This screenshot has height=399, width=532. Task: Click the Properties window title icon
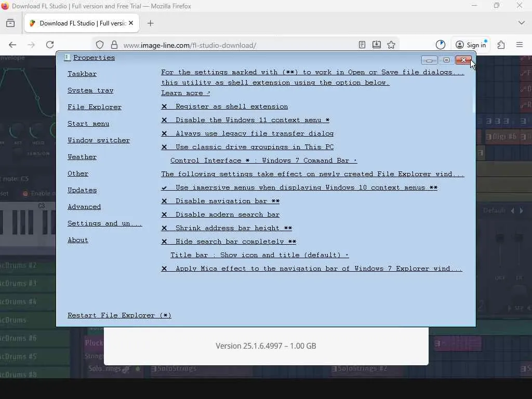point(67,57)
